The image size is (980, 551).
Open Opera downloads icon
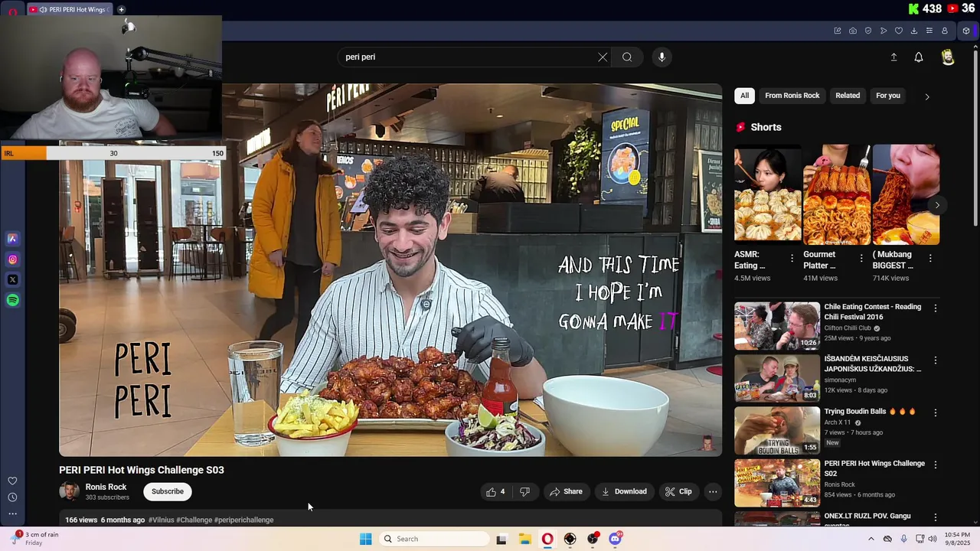pos(914,31)
